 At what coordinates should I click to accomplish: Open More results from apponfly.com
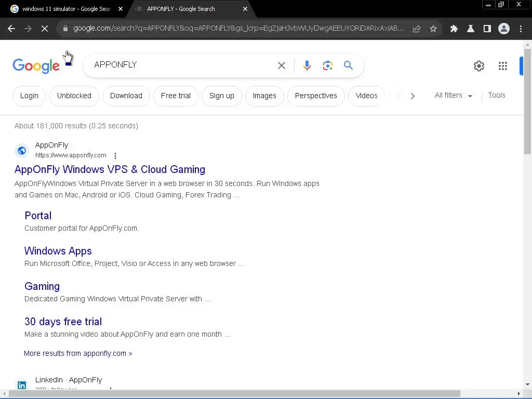[78, 353]
